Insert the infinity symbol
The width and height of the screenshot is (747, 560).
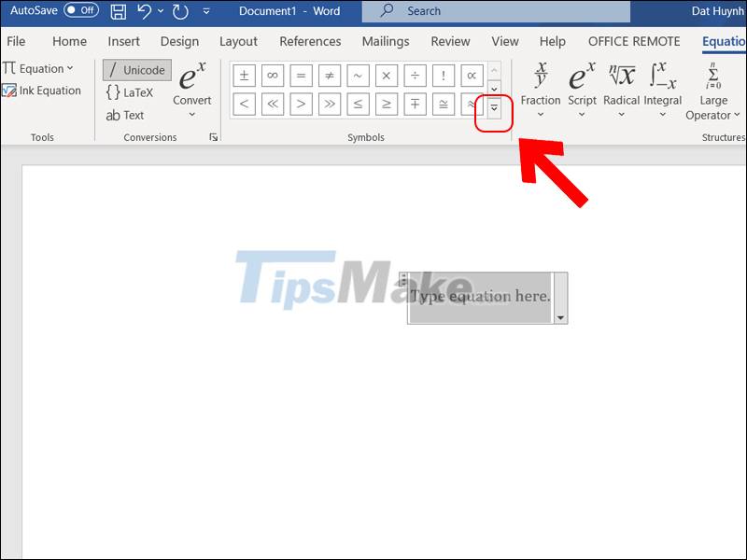[273, 76]
